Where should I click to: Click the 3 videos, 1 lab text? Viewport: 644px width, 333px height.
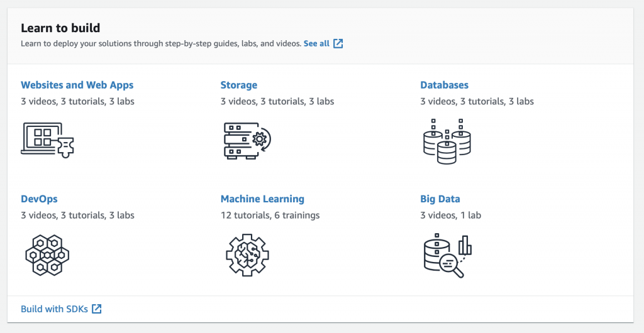point(450,216)
